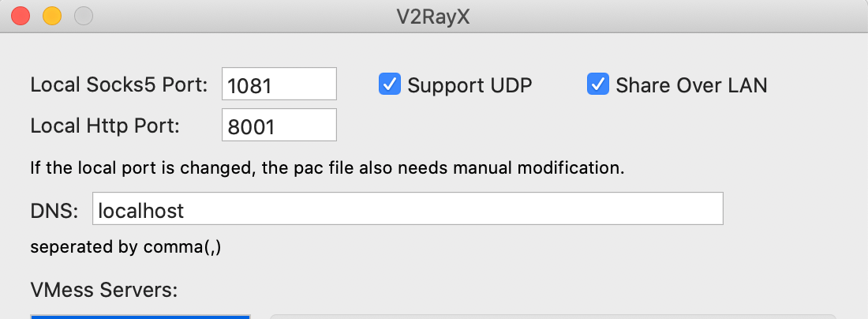
Task: Click the Local Socks5 Port field
Action: click(x=279, y=85)
